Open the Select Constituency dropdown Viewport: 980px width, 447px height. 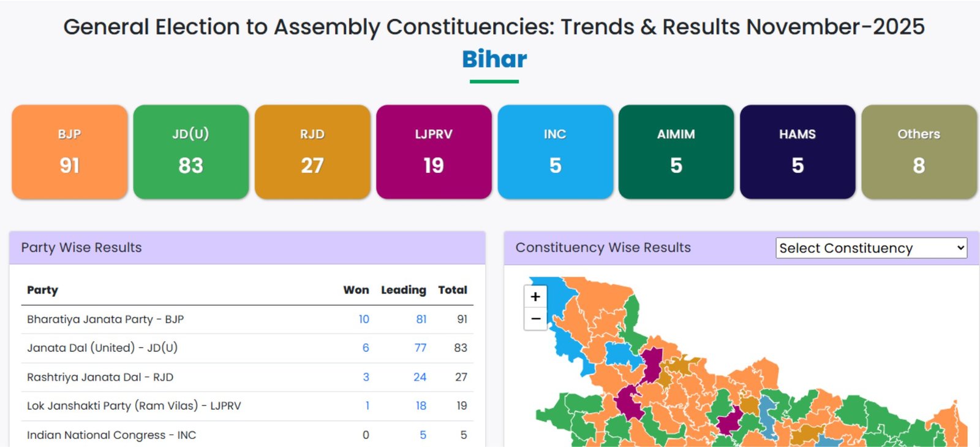(x=871, y=248)
